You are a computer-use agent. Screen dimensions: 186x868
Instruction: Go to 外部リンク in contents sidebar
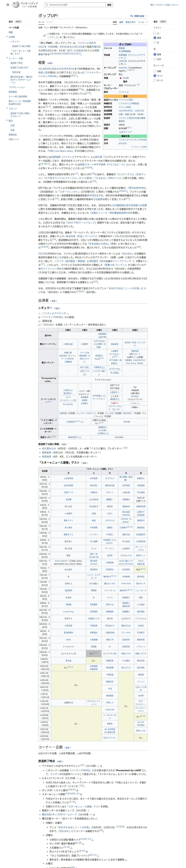click(14, 139)
